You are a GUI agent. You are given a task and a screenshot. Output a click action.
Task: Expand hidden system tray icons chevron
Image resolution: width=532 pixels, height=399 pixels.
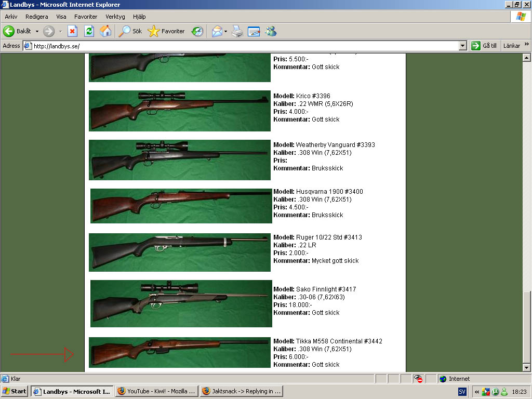477,392
